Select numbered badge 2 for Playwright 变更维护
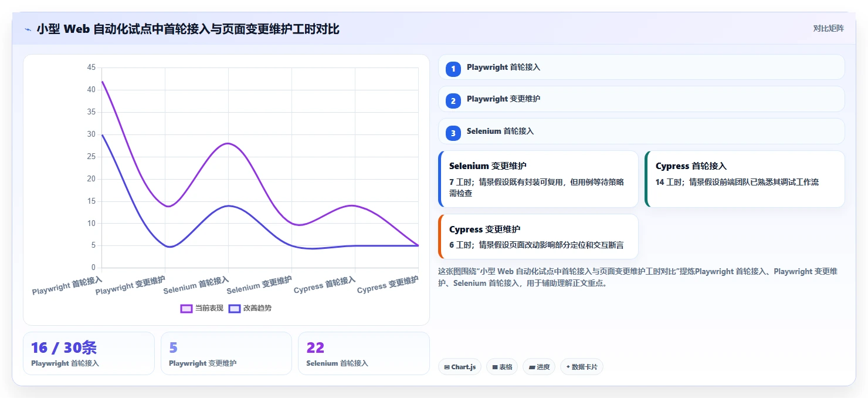This screenshot has height=398, width=868. click(x=453, y=101)
